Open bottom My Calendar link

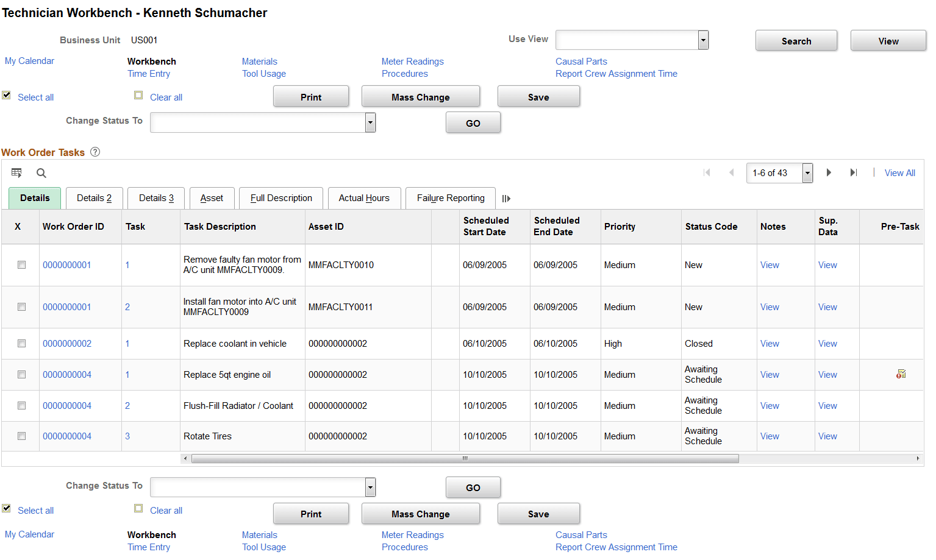click(29, 534)
